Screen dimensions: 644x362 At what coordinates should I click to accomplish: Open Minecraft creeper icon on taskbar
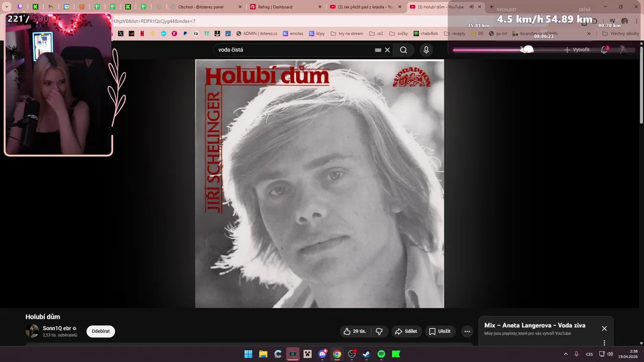(307, 354)
